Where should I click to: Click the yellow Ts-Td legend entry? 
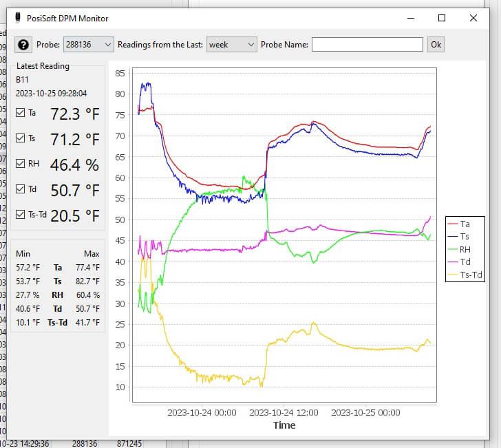pyautogui.click(x=465, y=276)
